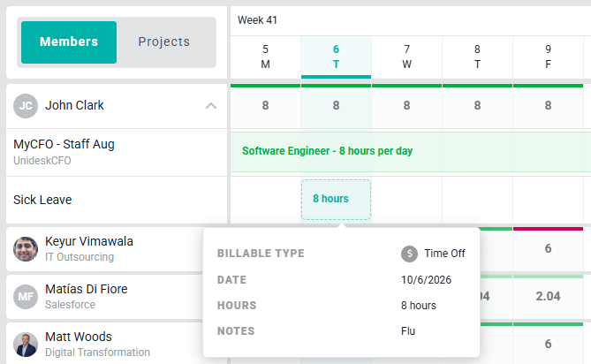Image resolution: width=591 pixels, height=364 pixels.
Task: Click the Week 41 label
Action: point(257,20)
